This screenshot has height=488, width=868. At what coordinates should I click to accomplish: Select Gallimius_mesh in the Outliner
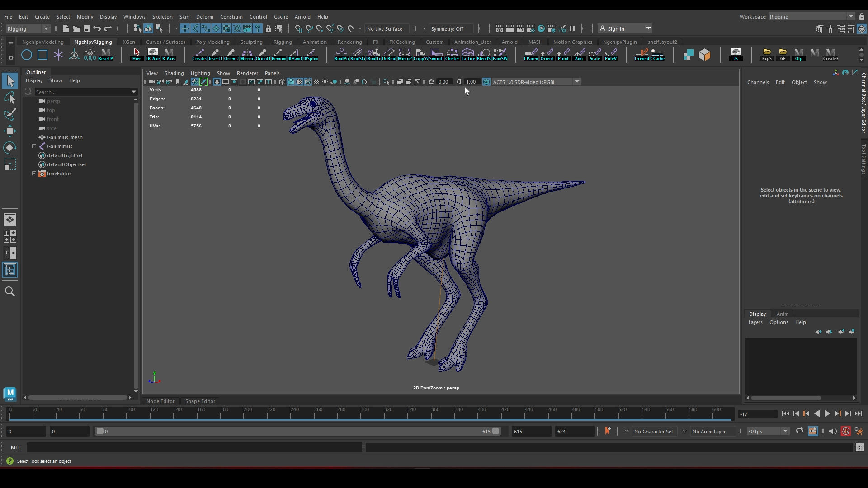click(x=65, y=137)
